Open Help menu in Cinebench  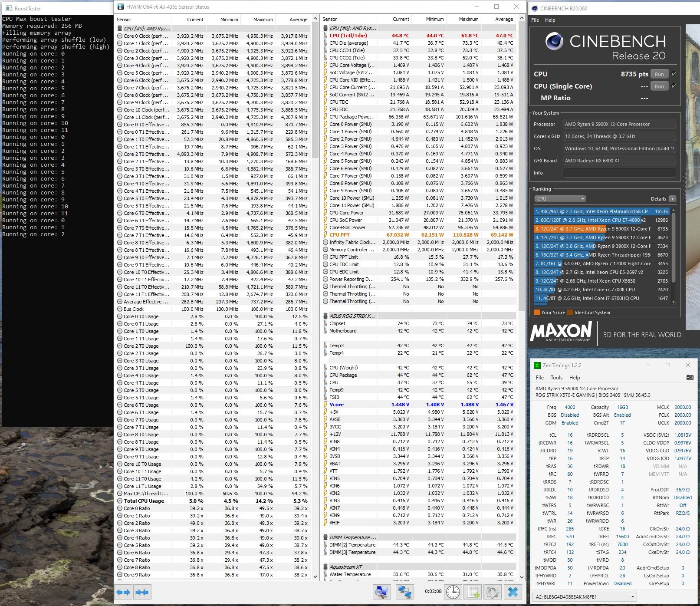pos(550,20)
